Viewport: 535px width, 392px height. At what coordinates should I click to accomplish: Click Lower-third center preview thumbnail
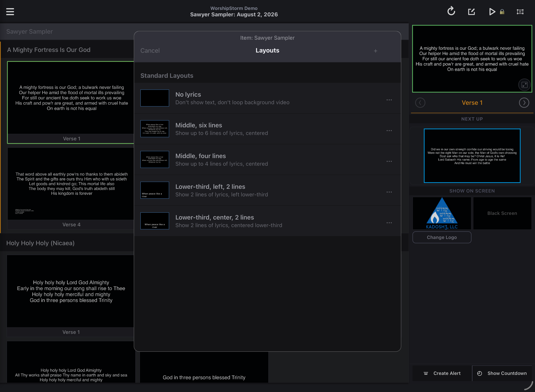click(155, 221)
